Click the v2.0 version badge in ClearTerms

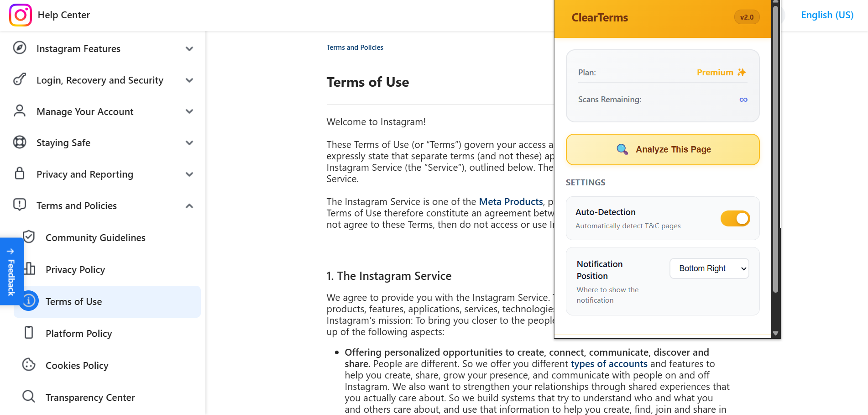pos(747,17)
